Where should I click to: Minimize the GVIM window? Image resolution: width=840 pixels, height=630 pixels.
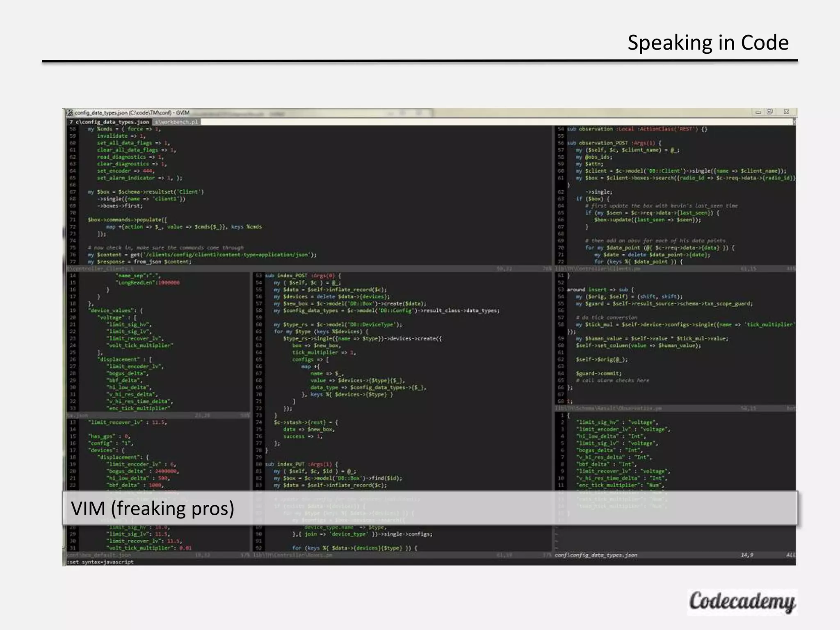[758, 112]
